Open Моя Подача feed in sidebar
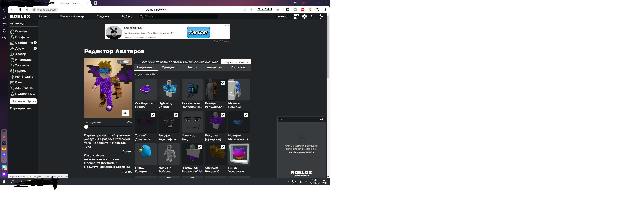The image size is (644, 217). coord(22,77)
